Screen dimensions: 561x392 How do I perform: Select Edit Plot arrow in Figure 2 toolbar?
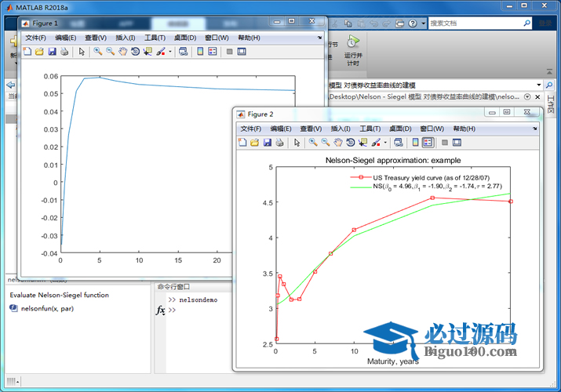pyautogui.click(x=297, y=143)
